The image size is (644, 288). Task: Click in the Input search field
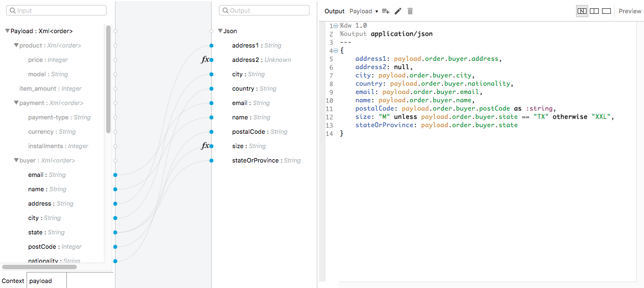tap(57, 11)
